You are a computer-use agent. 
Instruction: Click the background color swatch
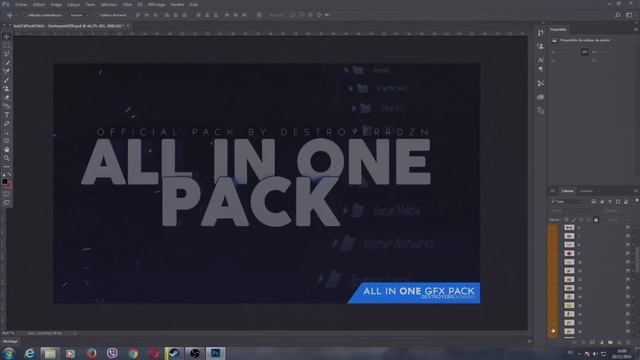click(x=9, y=186)
